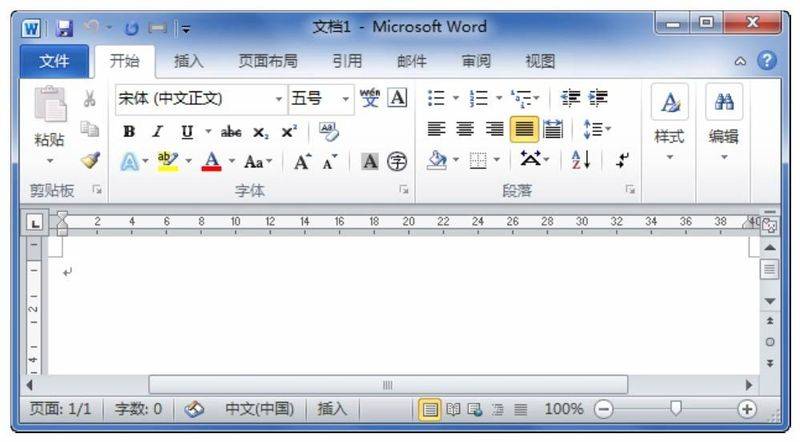
Task: Open the 字体 dialog launcher
Action: 404,190
